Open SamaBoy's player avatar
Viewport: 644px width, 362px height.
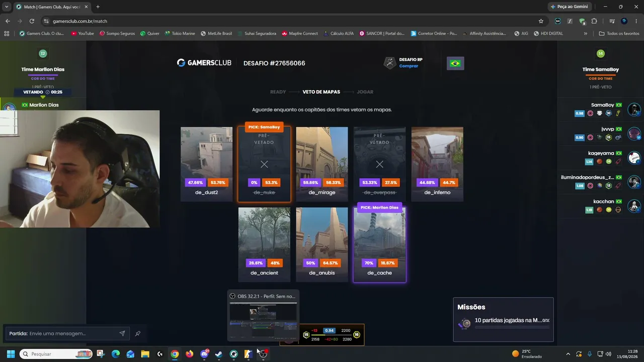634,109
